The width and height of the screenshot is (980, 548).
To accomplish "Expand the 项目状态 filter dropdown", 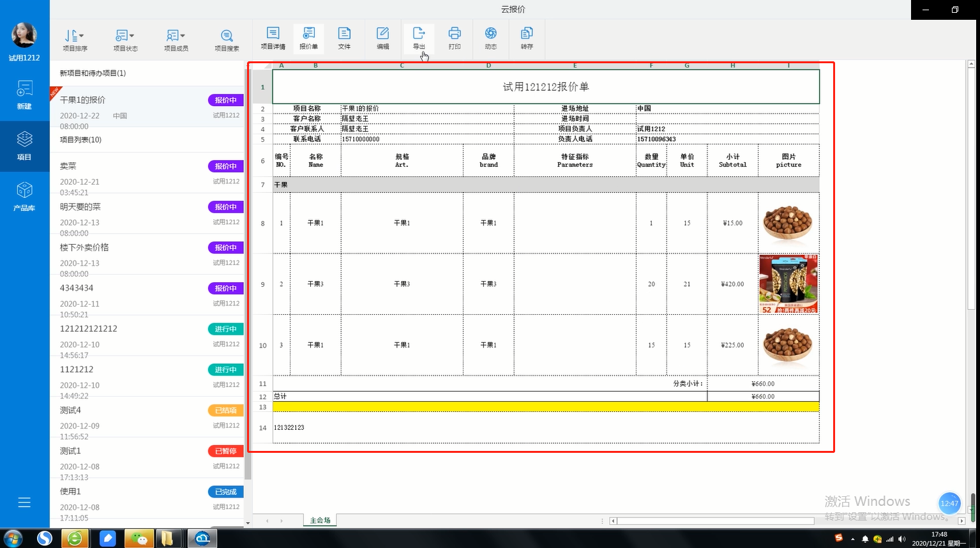I will pyautogui.click(x=125, y=40).
